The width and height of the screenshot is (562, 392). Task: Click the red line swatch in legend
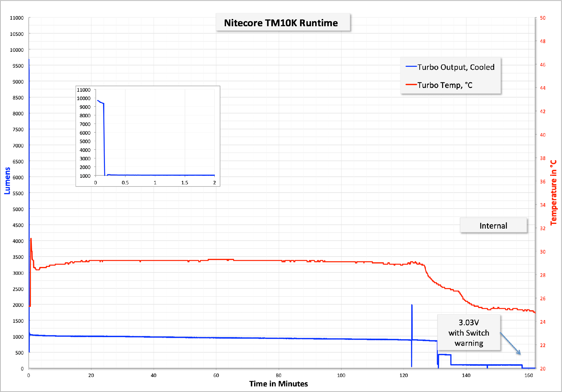click(x=411, y=85)
